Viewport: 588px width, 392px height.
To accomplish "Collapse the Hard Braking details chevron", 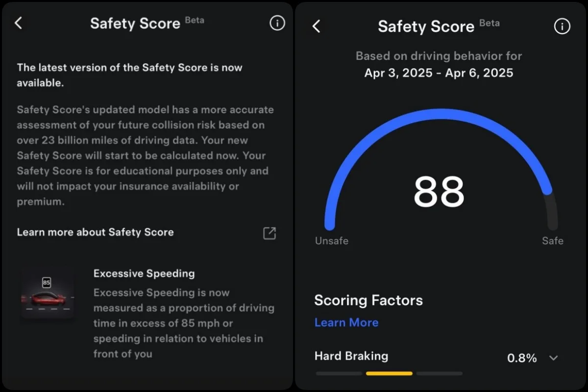I will pos(553,358).
